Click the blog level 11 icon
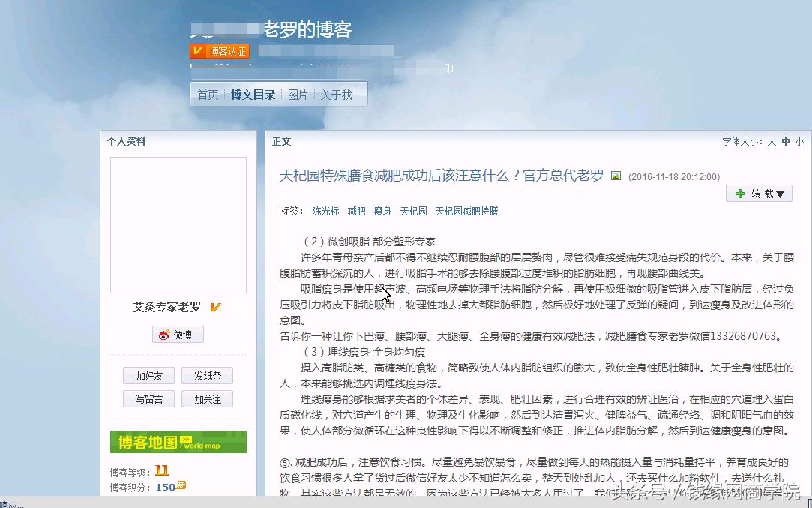812x508 pixels. [162, 471]
